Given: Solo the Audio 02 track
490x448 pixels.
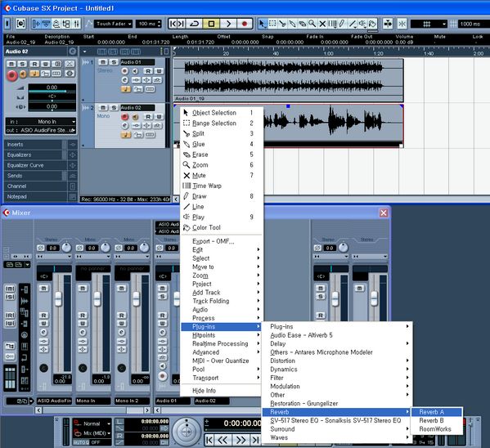Looking at the screenshot, I should 114,107.
